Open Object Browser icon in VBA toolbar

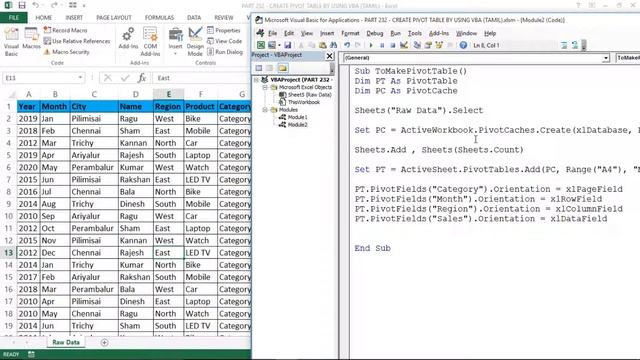coord(439,45)
